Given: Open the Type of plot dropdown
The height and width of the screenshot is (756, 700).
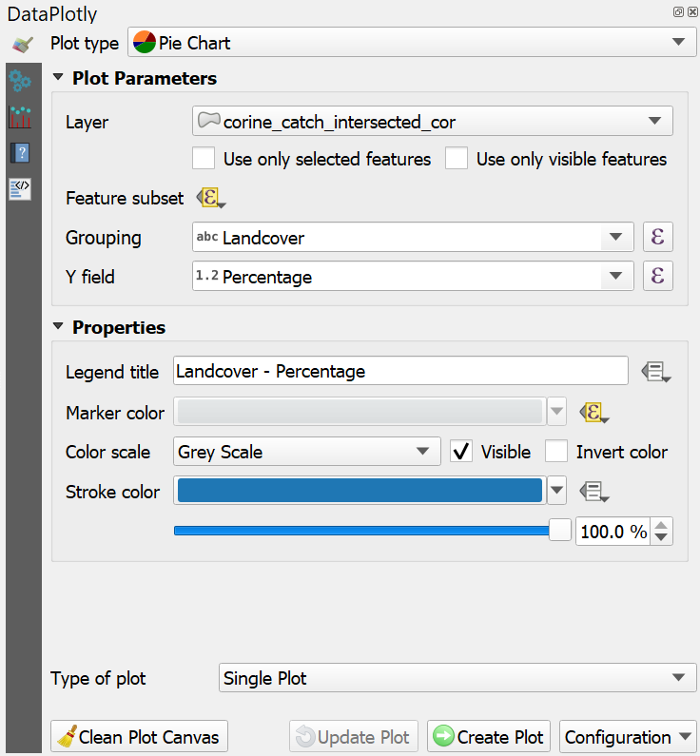Looking at the screenshot, I should pyautogui.click(x=457, y=677).
